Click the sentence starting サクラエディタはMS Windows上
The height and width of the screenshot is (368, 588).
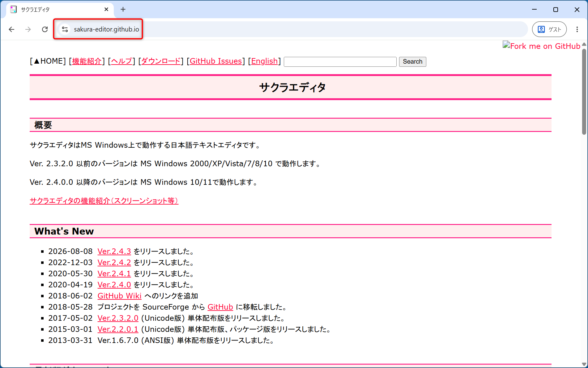146,145
